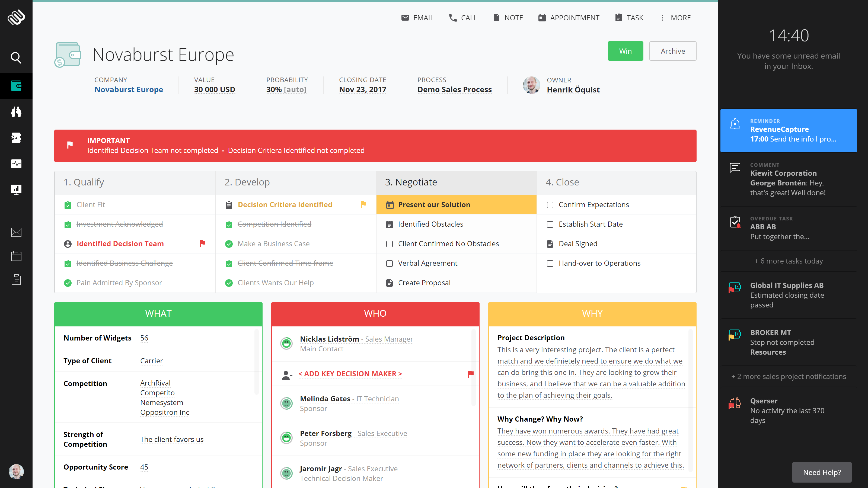Open the search icon in sidebar
Image resolution: width=868 pixels, height=488 pixels.
click(16, 57)
